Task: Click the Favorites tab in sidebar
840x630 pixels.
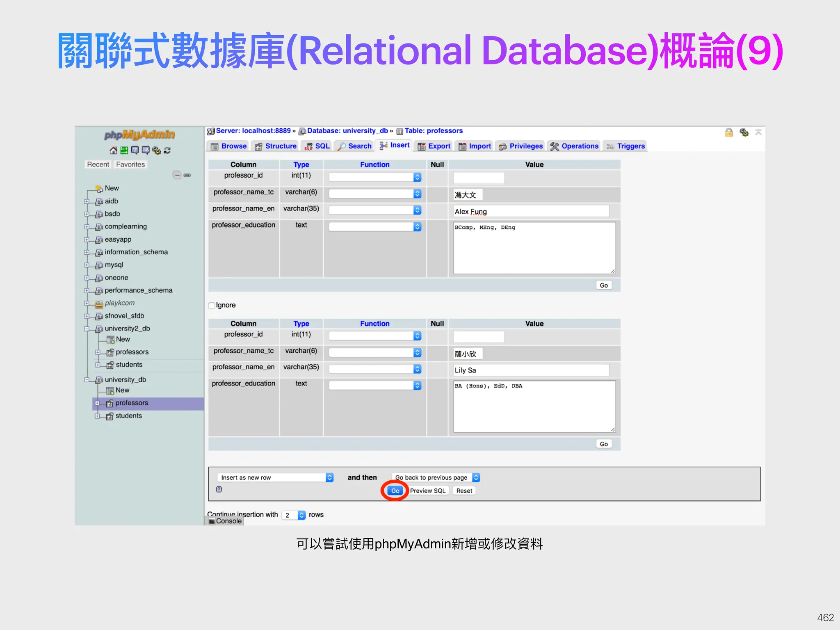Action: (x=130, y=164)
